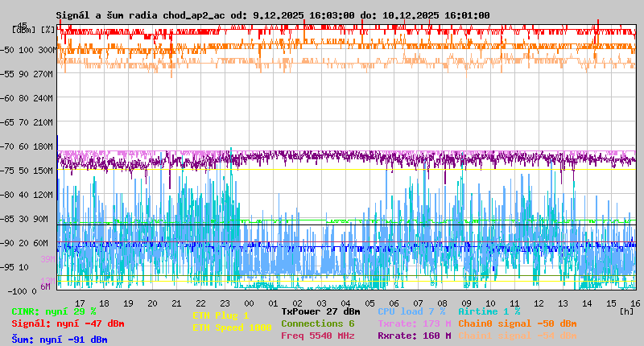This screenshot has width=644, height=346.
Task: Select the Airtime 1 % legend entry
Action: (x=489, y=311)
